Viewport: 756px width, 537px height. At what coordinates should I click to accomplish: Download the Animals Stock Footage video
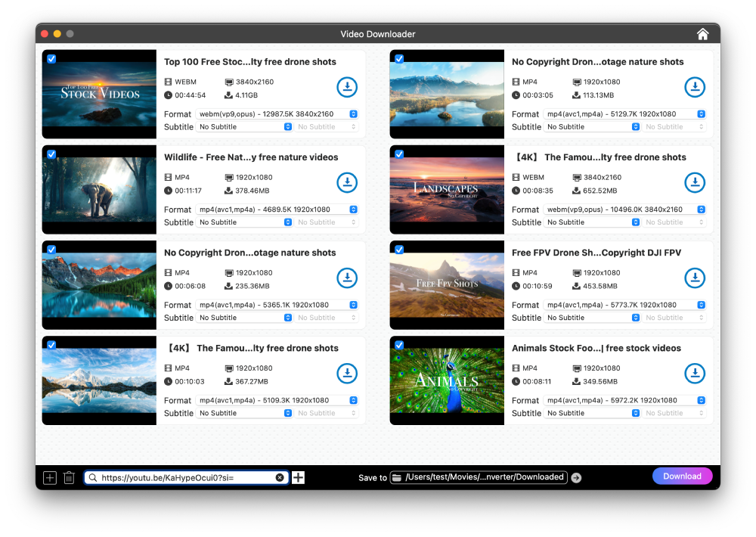694,373
